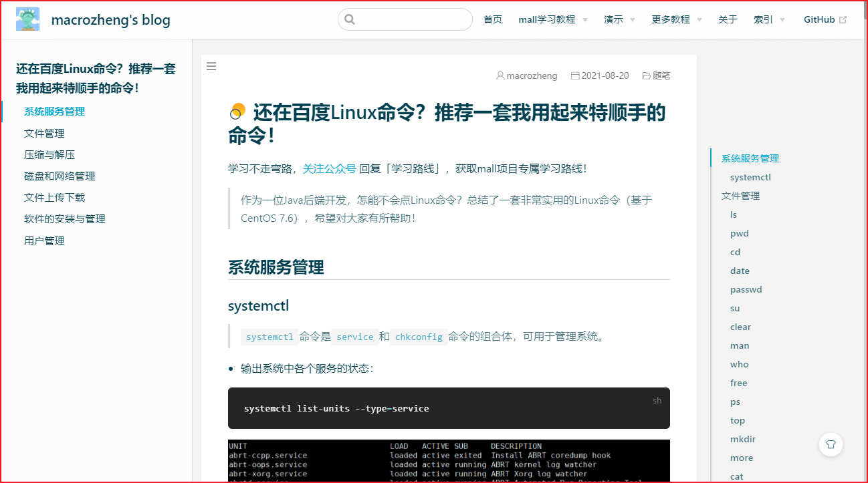This screenshot has width=868, height=483.
Task: Jump to systemctl in right outline
Action: [x=750, y=177]
